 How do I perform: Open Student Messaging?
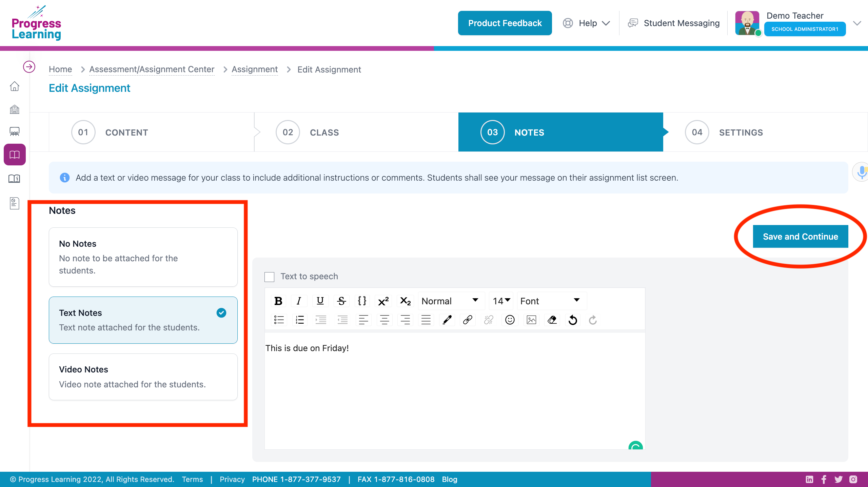click(x=674, y=23)
